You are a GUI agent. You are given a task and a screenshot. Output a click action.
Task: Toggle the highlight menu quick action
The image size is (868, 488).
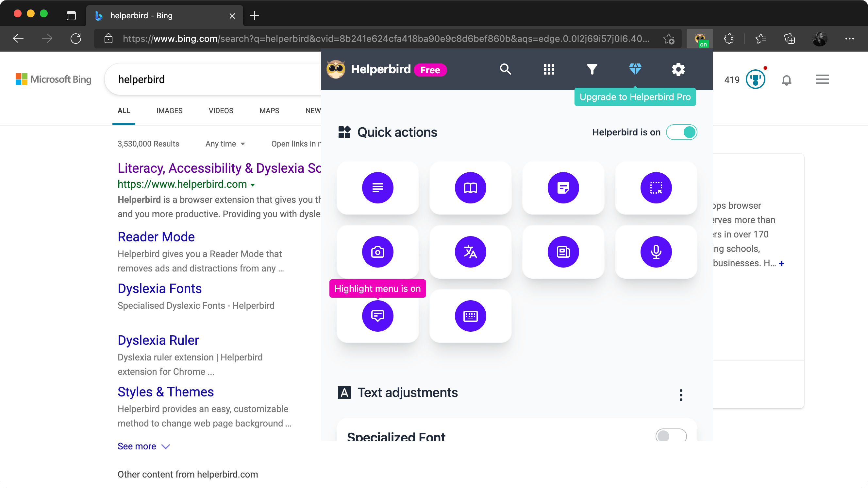[x=377, y=316]
